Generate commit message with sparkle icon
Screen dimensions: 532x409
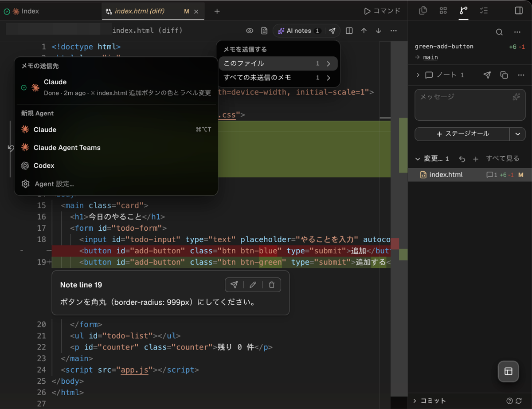click(x=516, y=97)
